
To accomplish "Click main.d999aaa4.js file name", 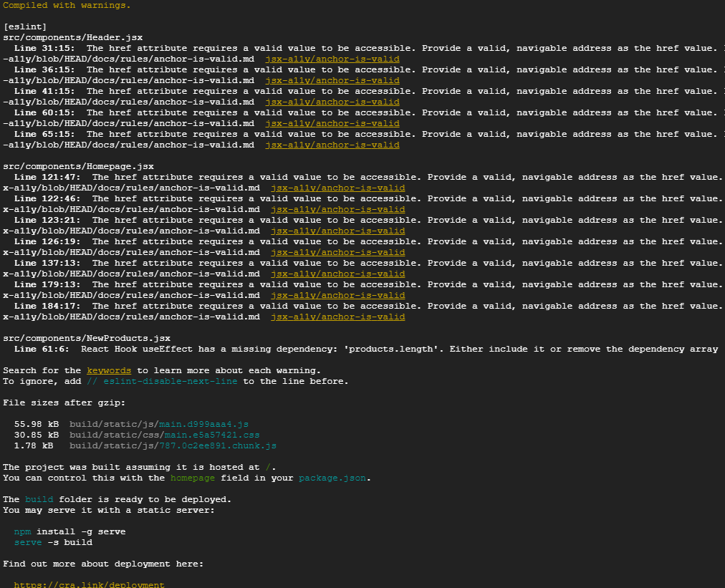I will point(204,425).
